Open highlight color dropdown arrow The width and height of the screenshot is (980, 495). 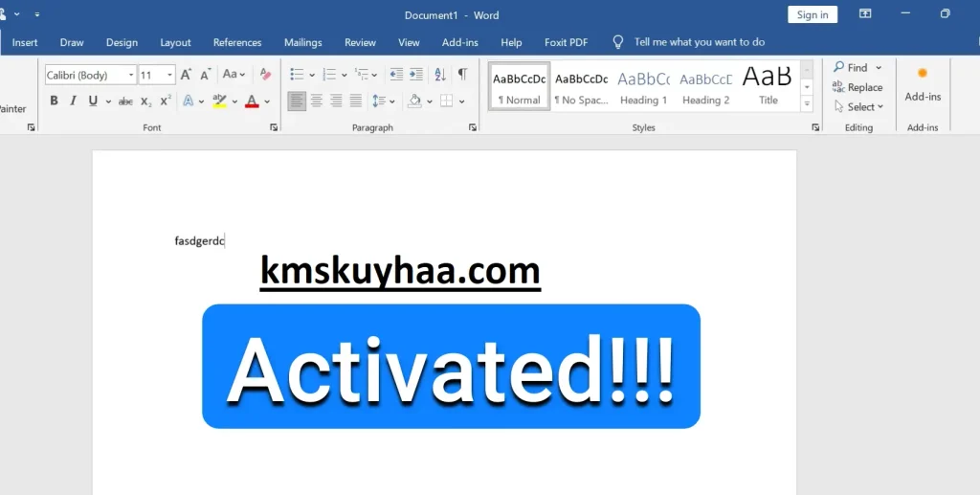235,101
